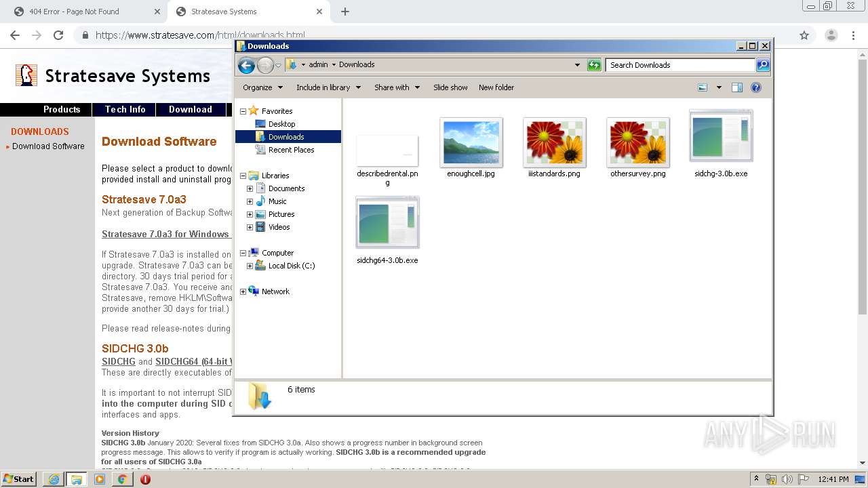This screenshot has height=488, width=868.
Task: Launch Internet Explorer from taskbar
Action: 53,479
